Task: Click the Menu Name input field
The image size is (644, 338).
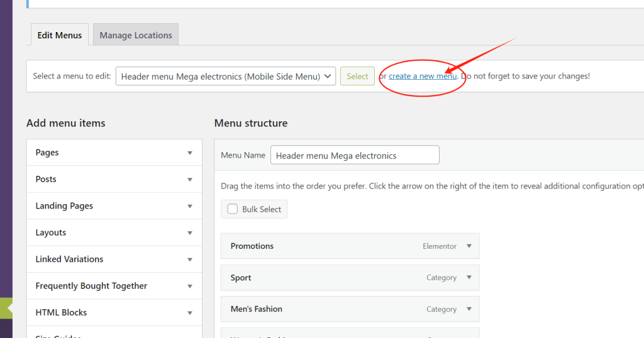Action: [355, 155]
